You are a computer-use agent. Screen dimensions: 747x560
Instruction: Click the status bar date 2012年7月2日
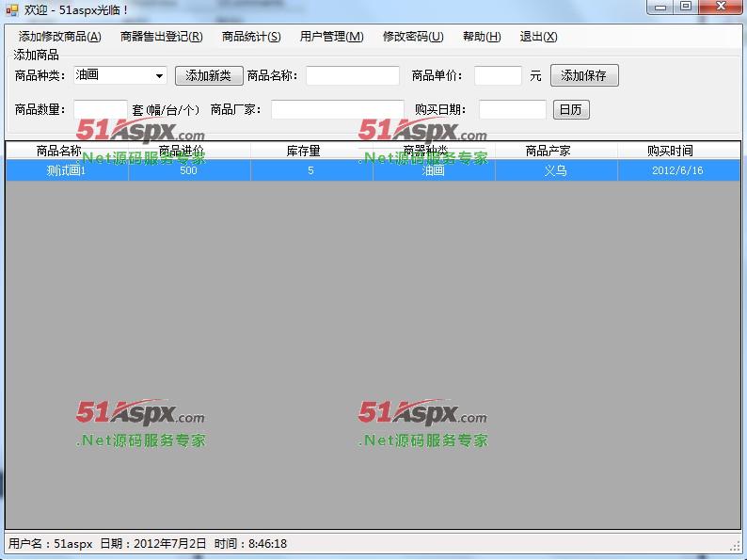(169, 544)
